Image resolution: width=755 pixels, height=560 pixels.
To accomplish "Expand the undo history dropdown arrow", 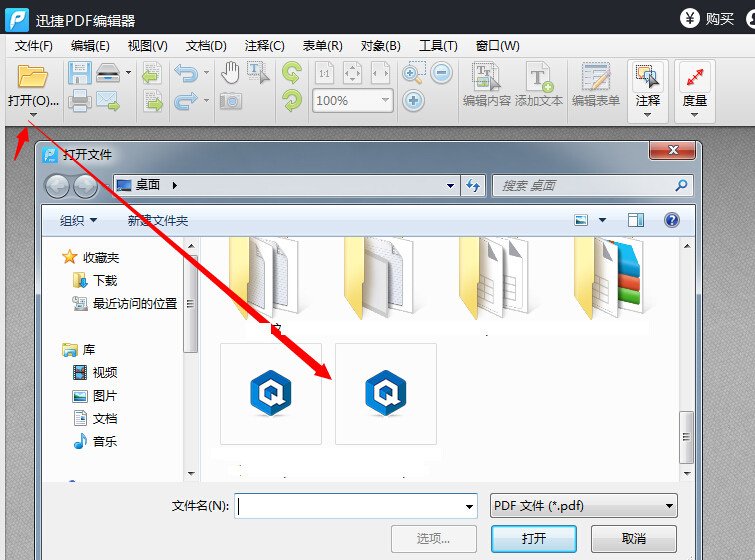I will pos(207,73).
